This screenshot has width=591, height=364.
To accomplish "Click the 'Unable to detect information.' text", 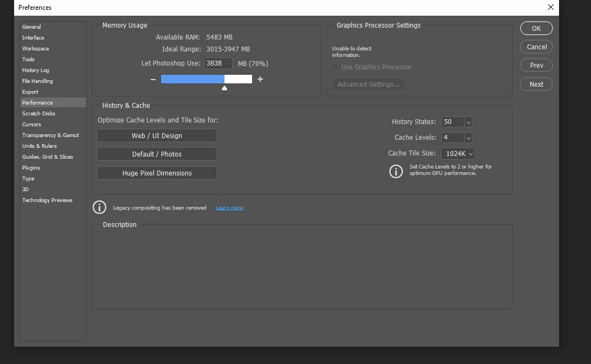I will (x=352, y=51).
